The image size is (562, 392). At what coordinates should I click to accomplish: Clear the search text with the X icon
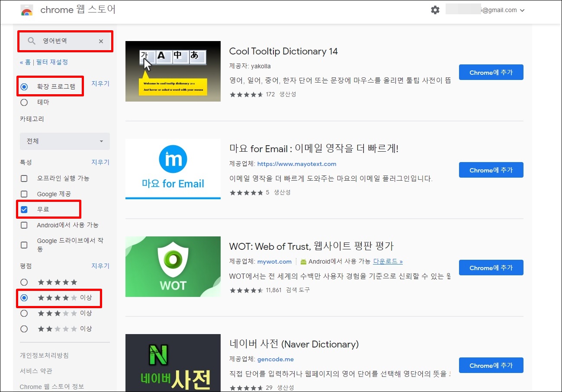click(101, 41)
